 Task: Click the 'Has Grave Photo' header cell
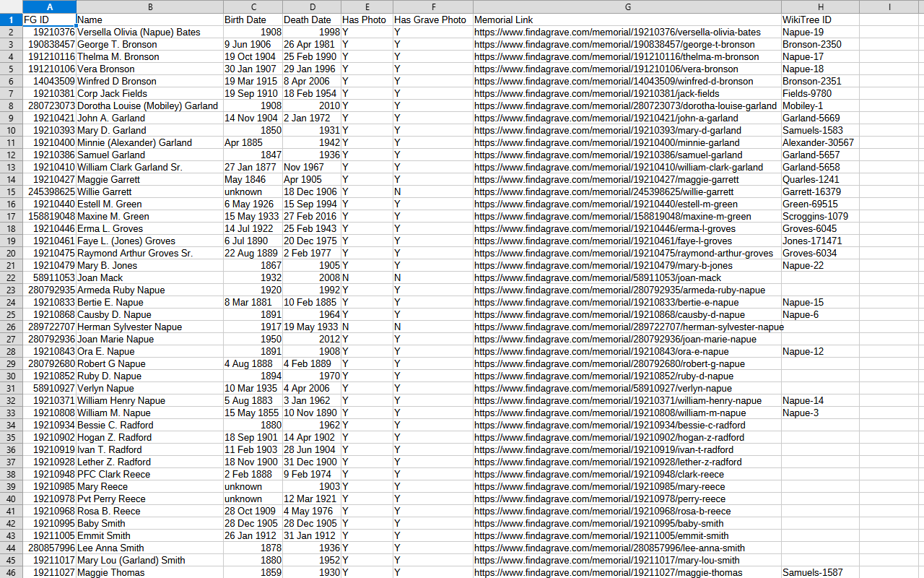point(433,20)
